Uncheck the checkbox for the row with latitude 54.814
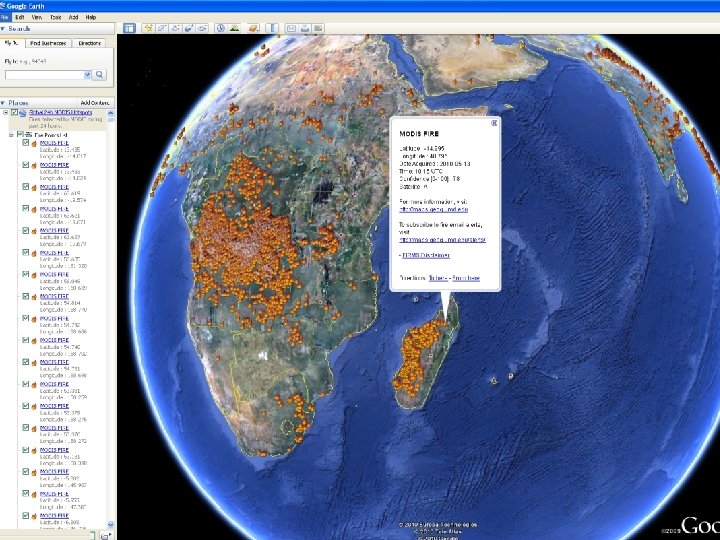 click(x=26, y=296)
